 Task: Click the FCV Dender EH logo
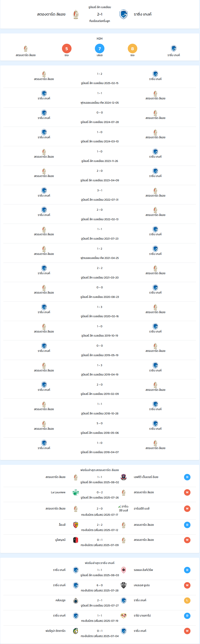click(123, 477)
